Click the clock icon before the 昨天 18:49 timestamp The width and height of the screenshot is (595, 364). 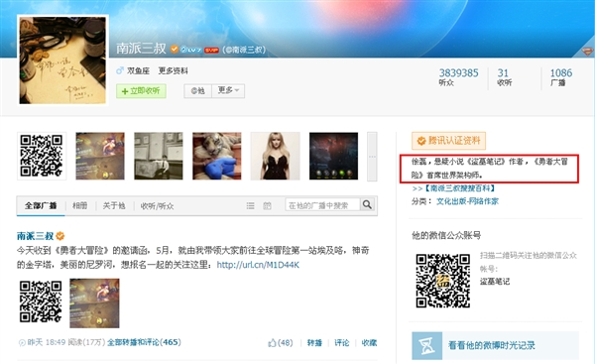pyautogui.click(x=22, y=343)
